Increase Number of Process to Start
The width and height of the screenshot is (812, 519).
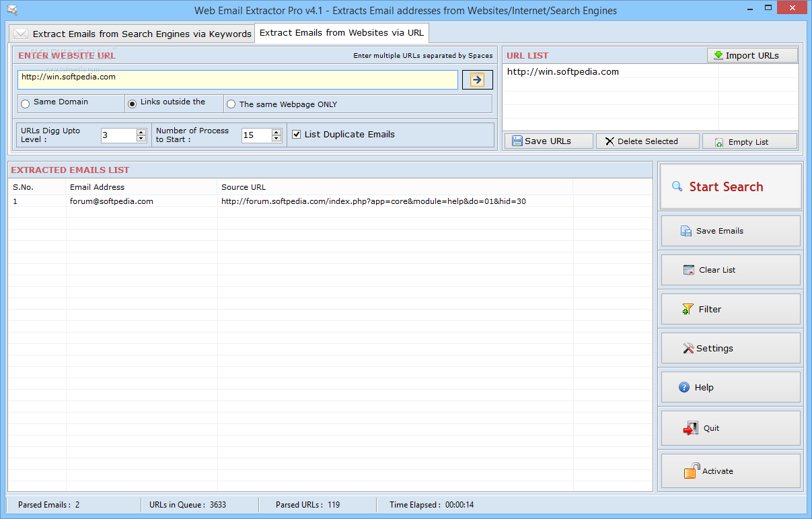(276, 132)
